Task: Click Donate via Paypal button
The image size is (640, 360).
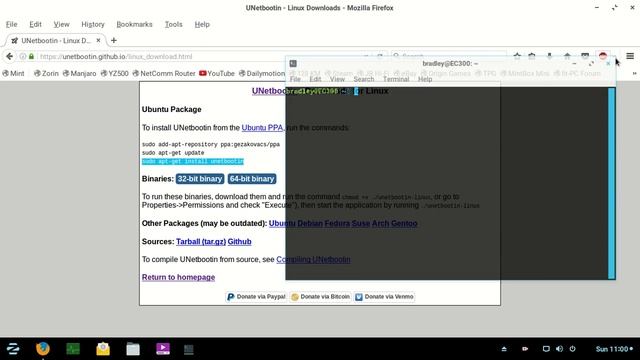Action: [x=256, y=297]
